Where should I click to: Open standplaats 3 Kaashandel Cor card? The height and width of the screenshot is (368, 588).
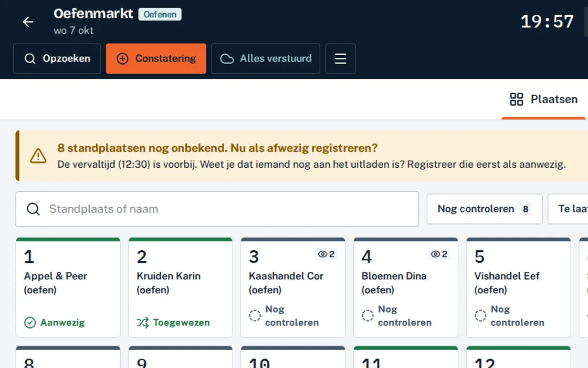point(293,287)
